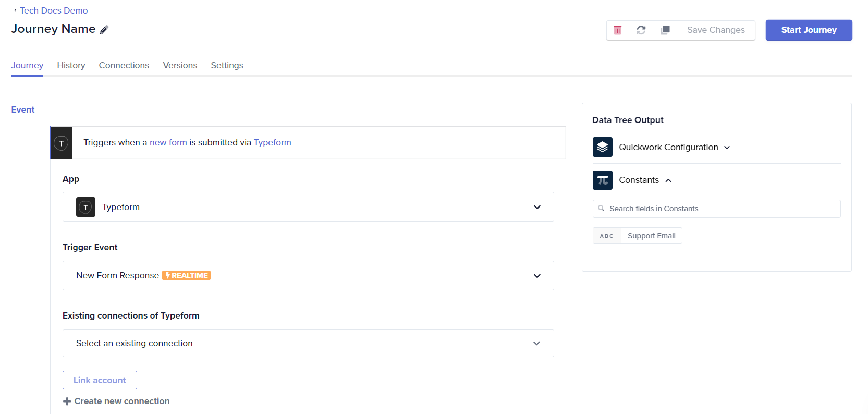Select the Support Email constant pill
Viewport: 868px width, 414px height.
[x=651, y=236]
